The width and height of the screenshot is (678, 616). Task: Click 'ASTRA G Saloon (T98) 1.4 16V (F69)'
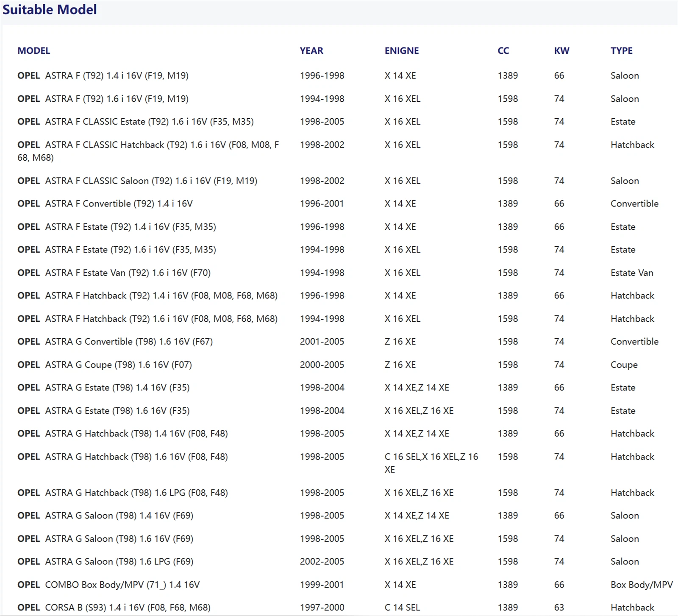[105, 516]
